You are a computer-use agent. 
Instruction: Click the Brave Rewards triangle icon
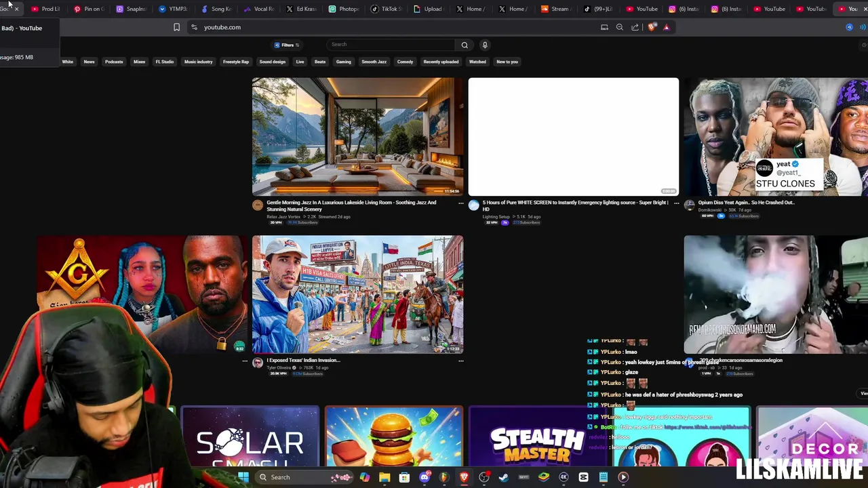pyautogui.click(x=667, y=27)
